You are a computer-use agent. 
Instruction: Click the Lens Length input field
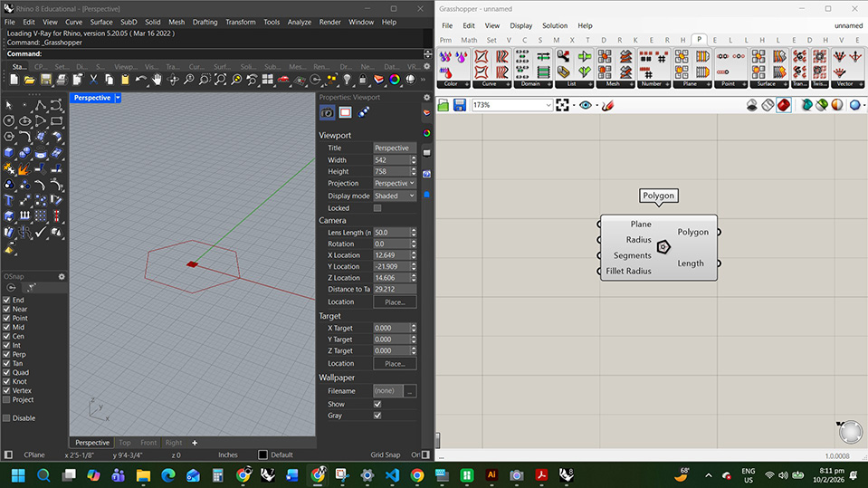coord(391,233)
